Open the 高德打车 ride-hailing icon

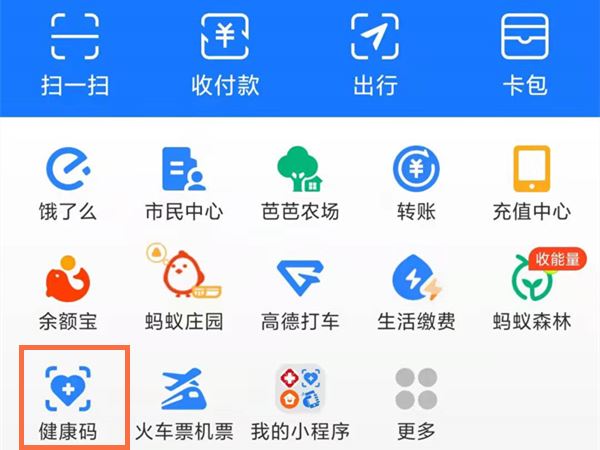click(x=300, y=279)
